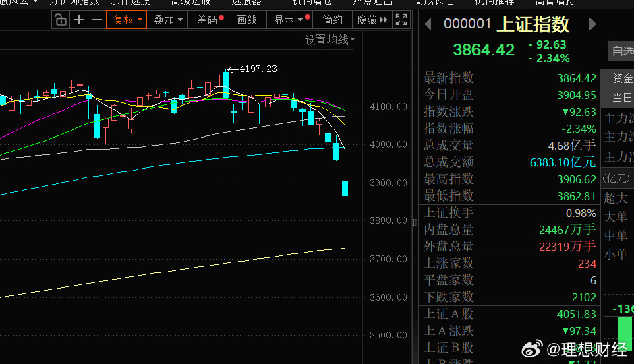Click the large price 3864.42 in header
The height and width of the screenshot is (364, 634).
click(x=484, y=50)
